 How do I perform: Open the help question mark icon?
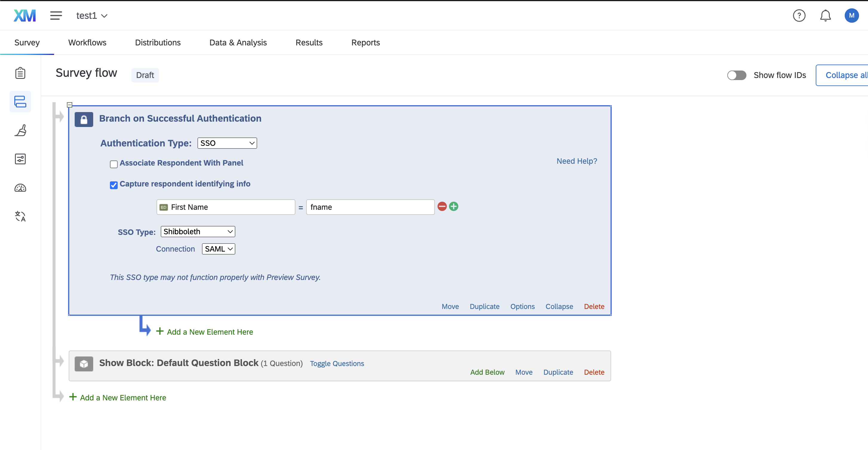pyautogui.click(x=799, y=16)
